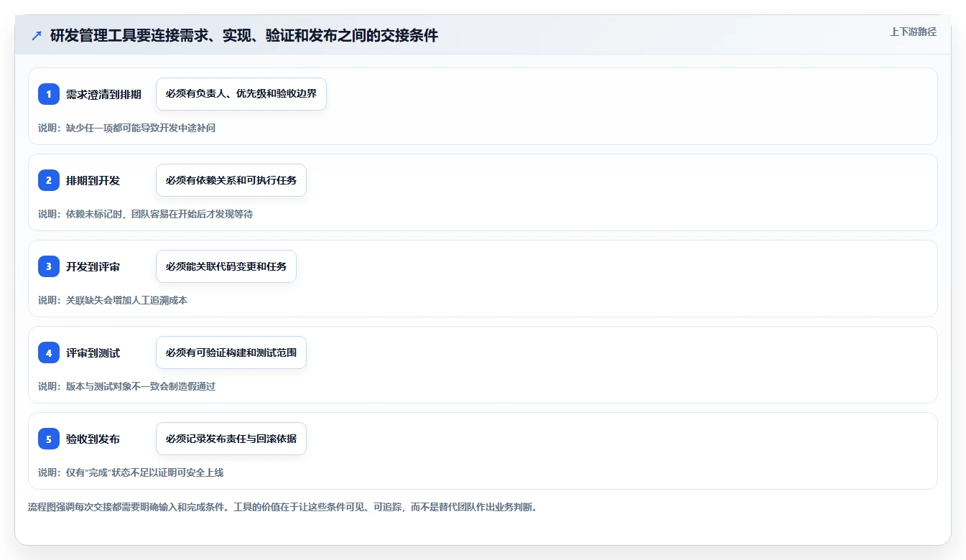Click the step 5 number badge
This screenshot has height=560, width=966.
(x=49, y=439)
